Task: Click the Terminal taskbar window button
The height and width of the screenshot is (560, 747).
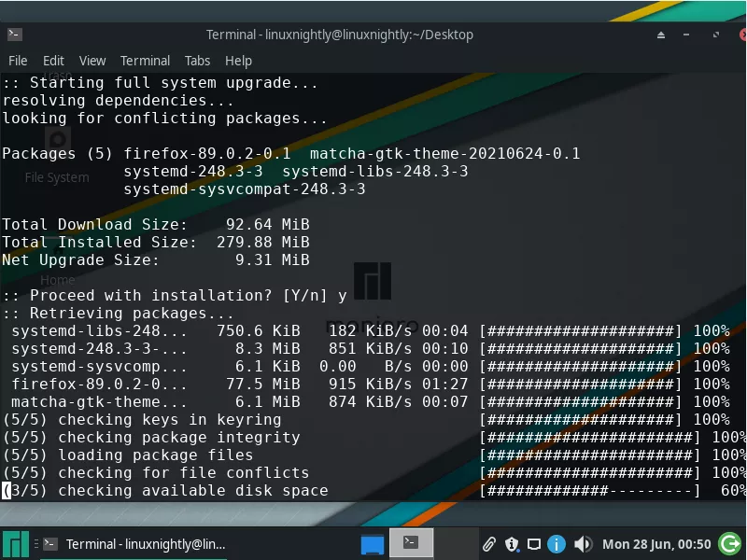Action: point(134,544)
